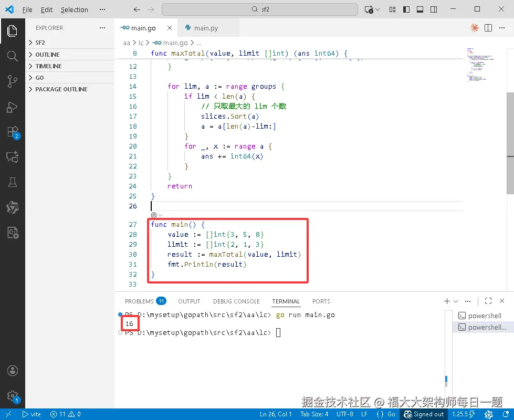Open notifications bell in status bar
Image resolution: width=514 pixels, height=420 pixels.
[x=506, y=414]
